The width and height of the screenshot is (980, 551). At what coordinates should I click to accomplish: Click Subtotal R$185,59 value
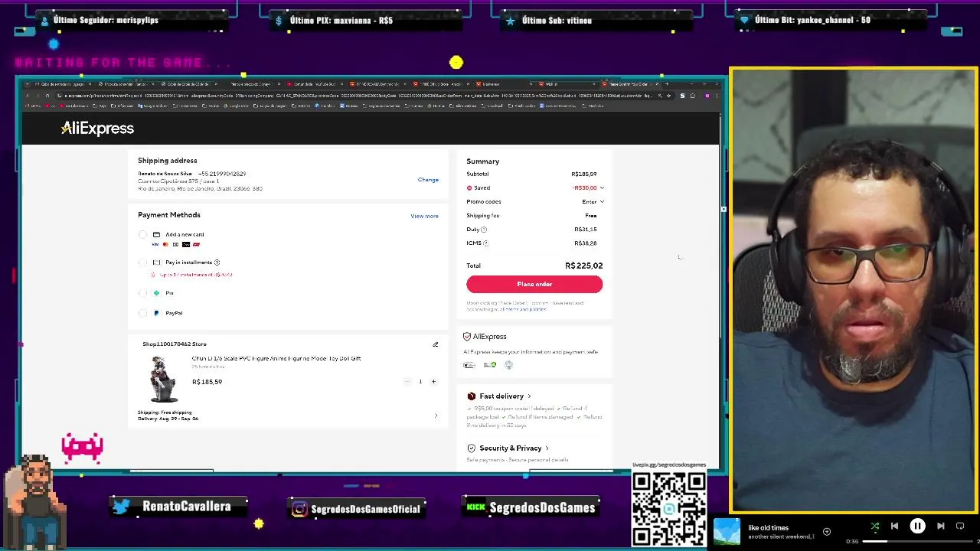pyautogui.click(x=584, y=174)
